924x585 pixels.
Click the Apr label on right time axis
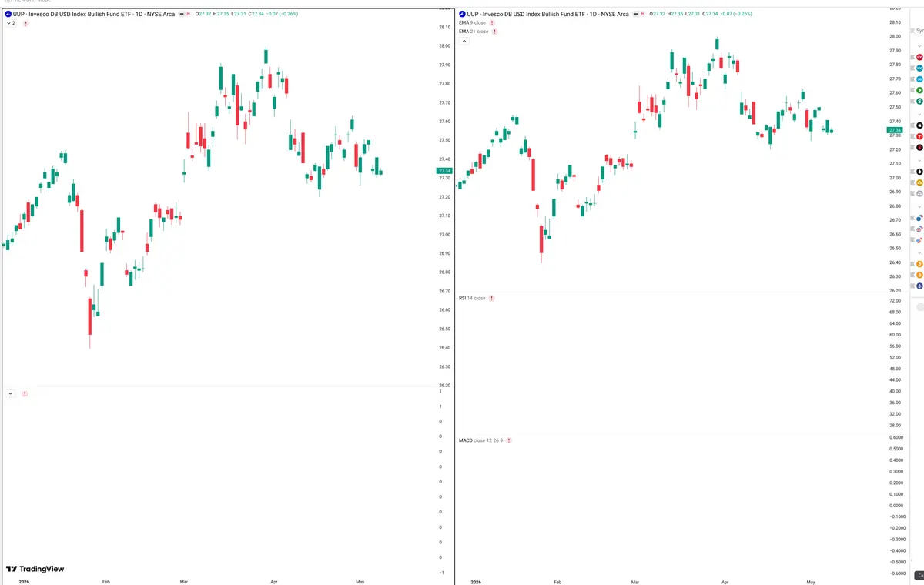pyautogui.click(x=725, y=583)
